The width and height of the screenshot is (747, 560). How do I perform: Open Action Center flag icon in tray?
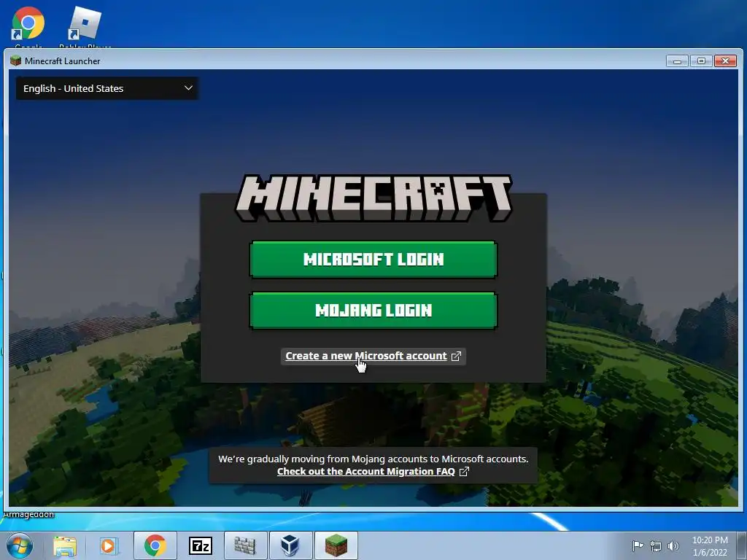click(x=638, y=545)
